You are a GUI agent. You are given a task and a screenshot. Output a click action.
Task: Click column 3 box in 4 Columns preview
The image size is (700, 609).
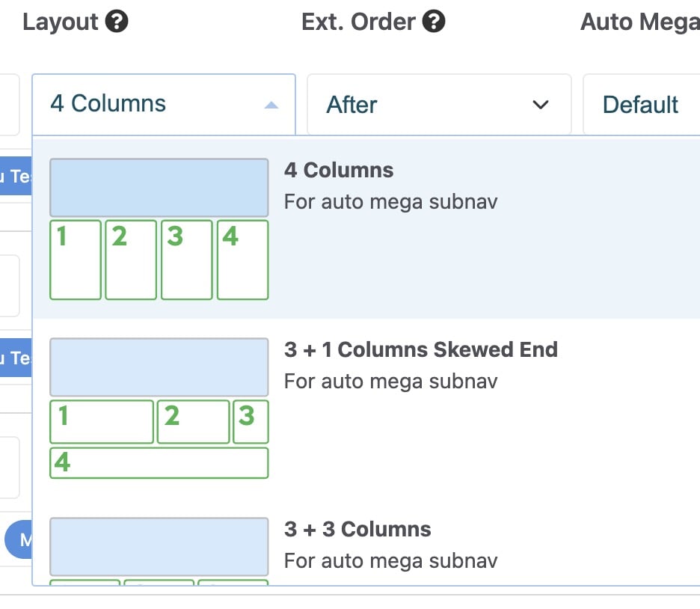click(187, 260)
